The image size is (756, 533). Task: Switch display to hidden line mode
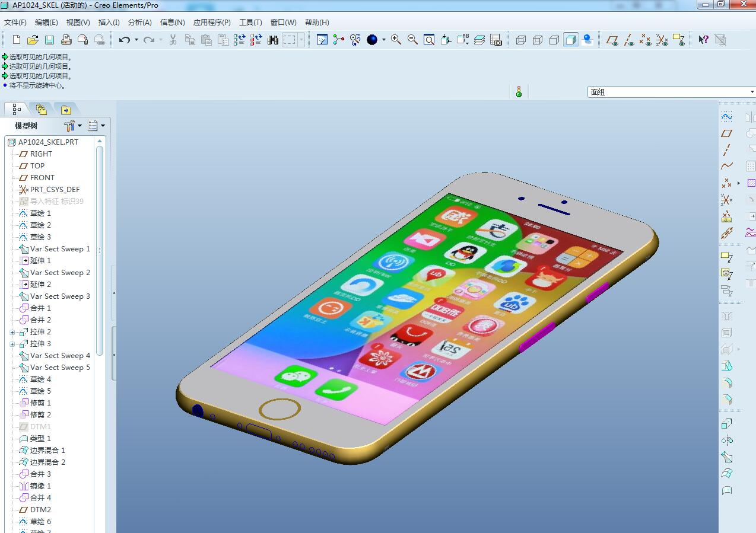point(538,40)
